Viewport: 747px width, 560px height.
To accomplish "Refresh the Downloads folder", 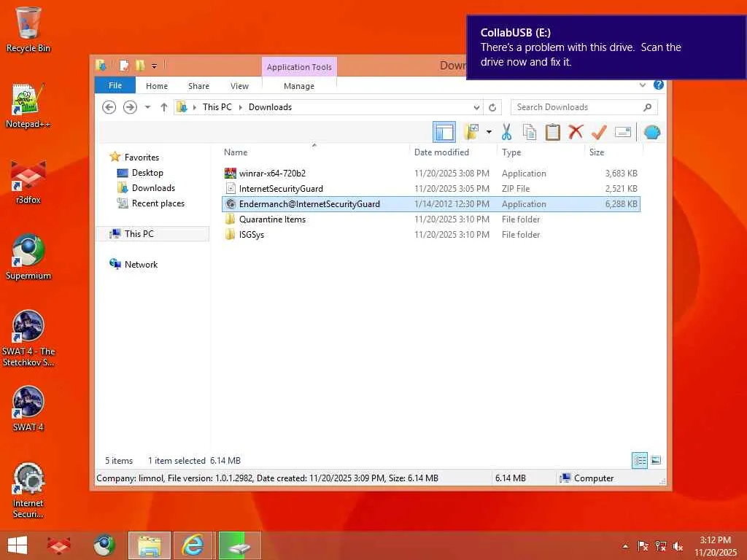I will click(492, 107).
